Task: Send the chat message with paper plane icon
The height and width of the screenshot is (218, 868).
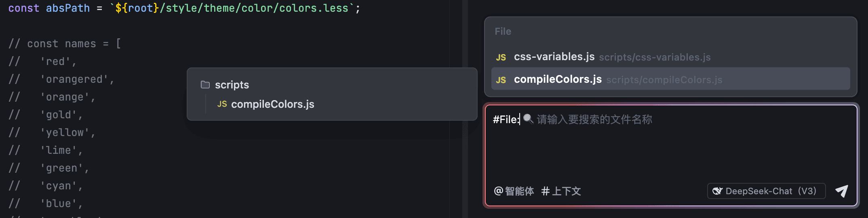Action: pyautogui.click(x=842, y=191)
